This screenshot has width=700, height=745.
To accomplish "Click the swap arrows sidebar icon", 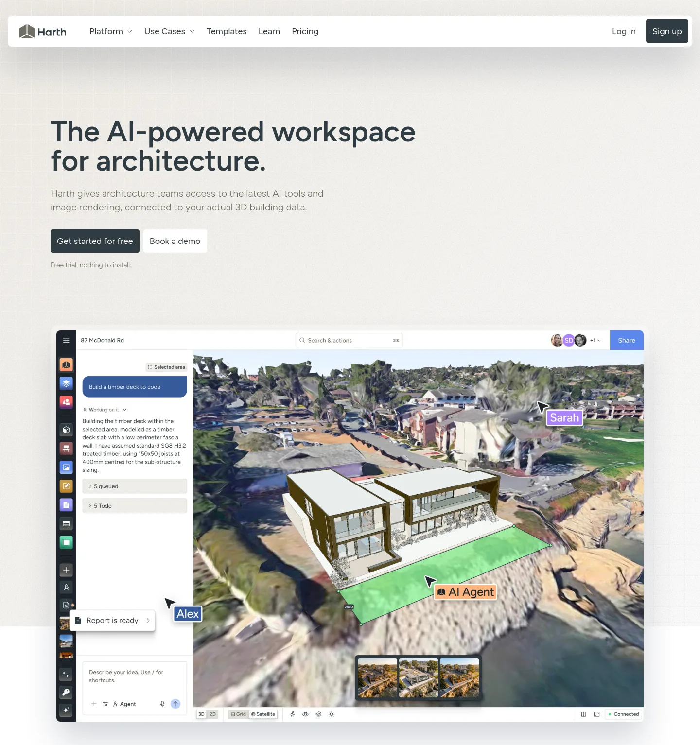I will coord(66,674).
